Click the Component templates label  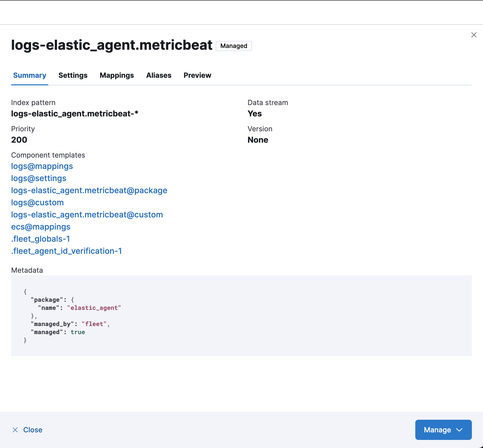[x=48, y=155]
